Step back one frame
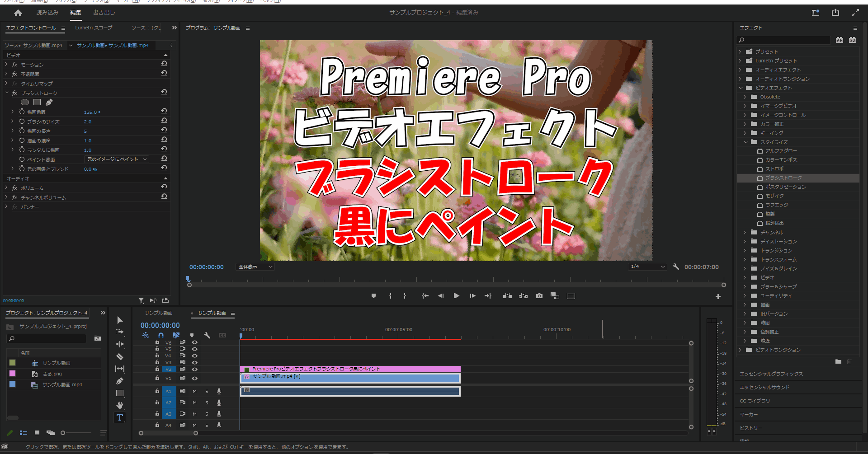Screen dimensions: 868x454 coord(441,296)
